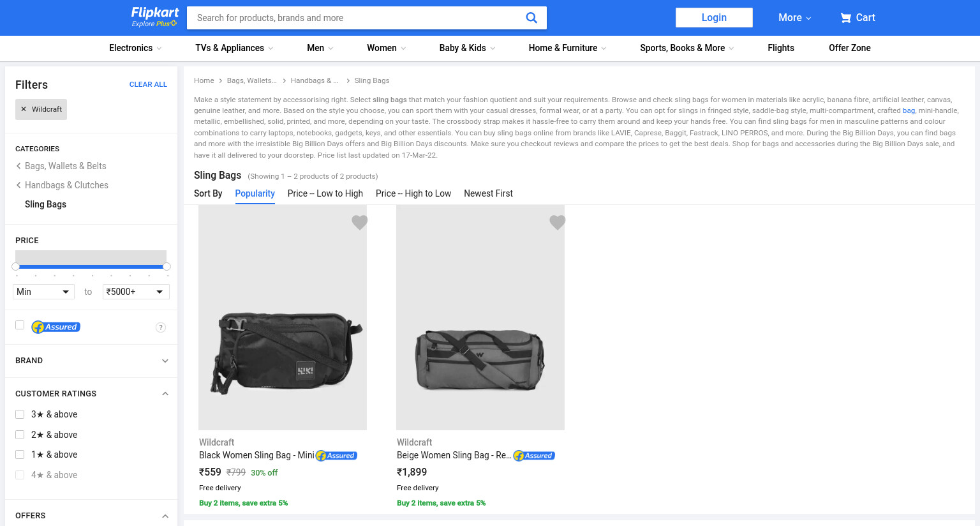Open the Home & Furniture menu
Screen dimensions: 980x526
[567, 48]
